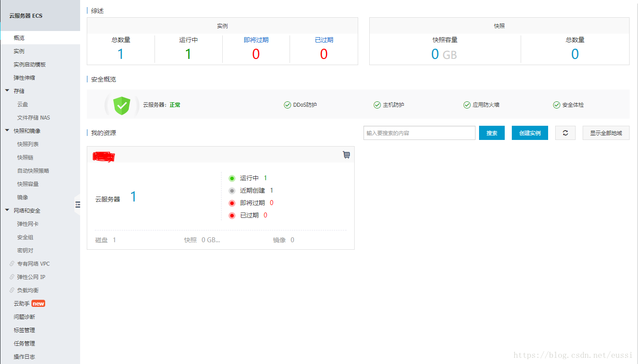Click the green security shield icon
This screenshot has height=364, width=638.
coord(122,105)
